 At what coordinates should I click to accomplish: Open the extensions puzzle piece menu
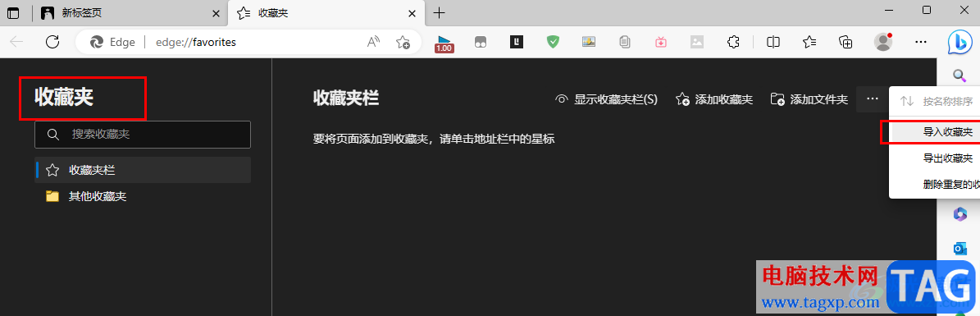click(x=734, y=42)
